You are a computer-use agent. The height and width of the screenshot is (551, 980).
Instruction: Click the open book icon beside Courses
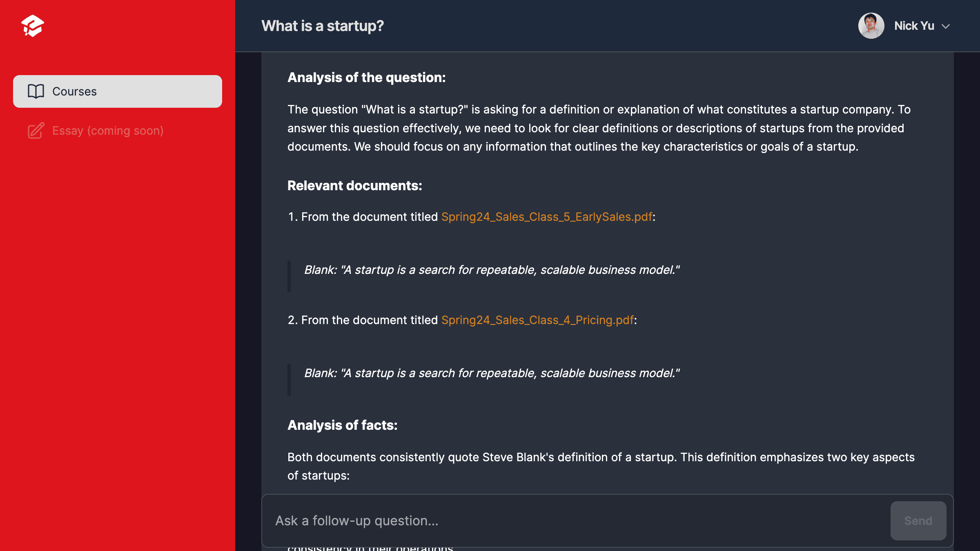[36, 91]
